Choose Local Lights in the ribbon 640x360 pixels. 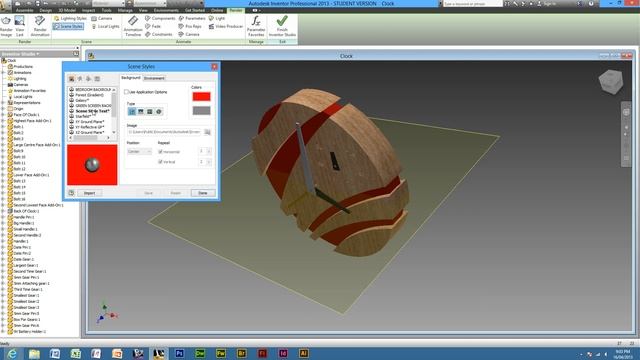(x=105, y=26)
